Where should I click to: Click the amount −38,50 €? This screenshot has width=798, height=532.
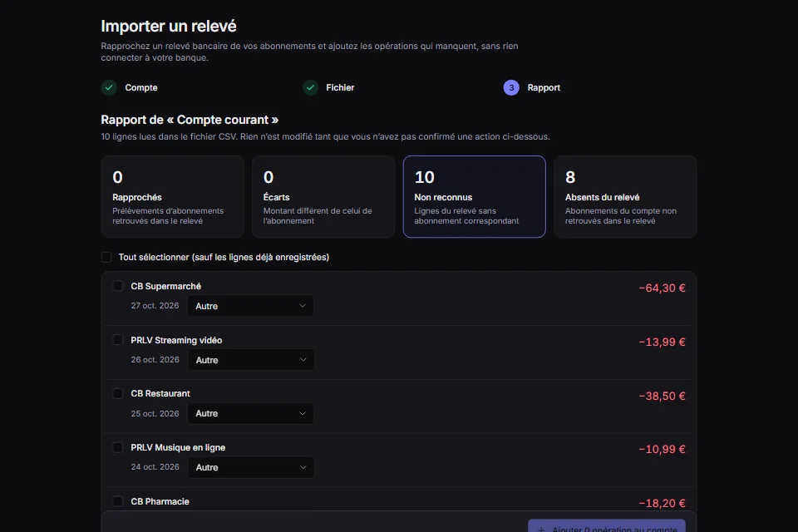[662, 396]
